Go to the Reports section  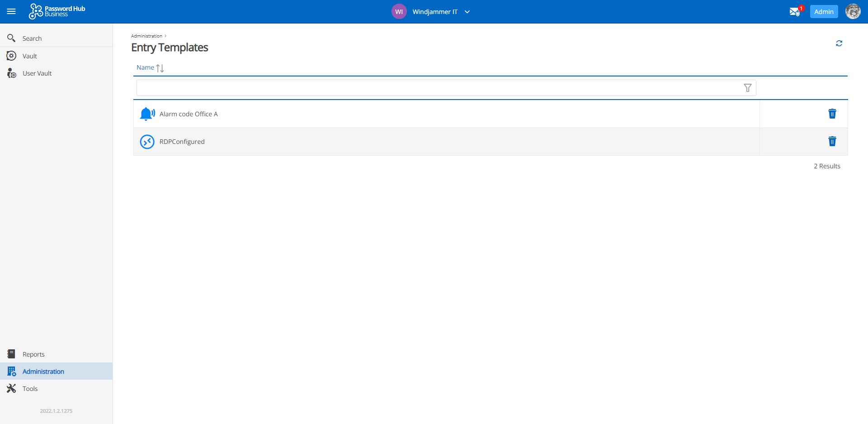(x=33, y=354)
